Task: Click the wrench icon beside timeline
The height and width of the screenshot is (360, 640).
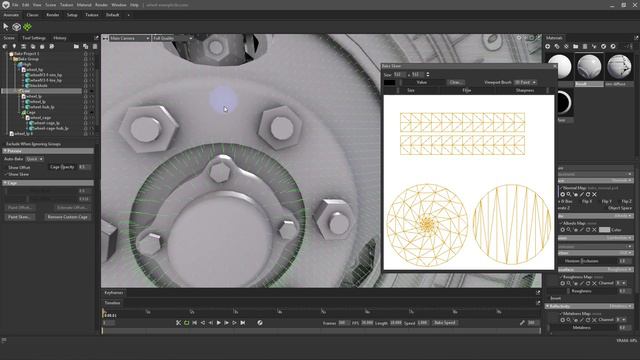Action: pos(522,323)
